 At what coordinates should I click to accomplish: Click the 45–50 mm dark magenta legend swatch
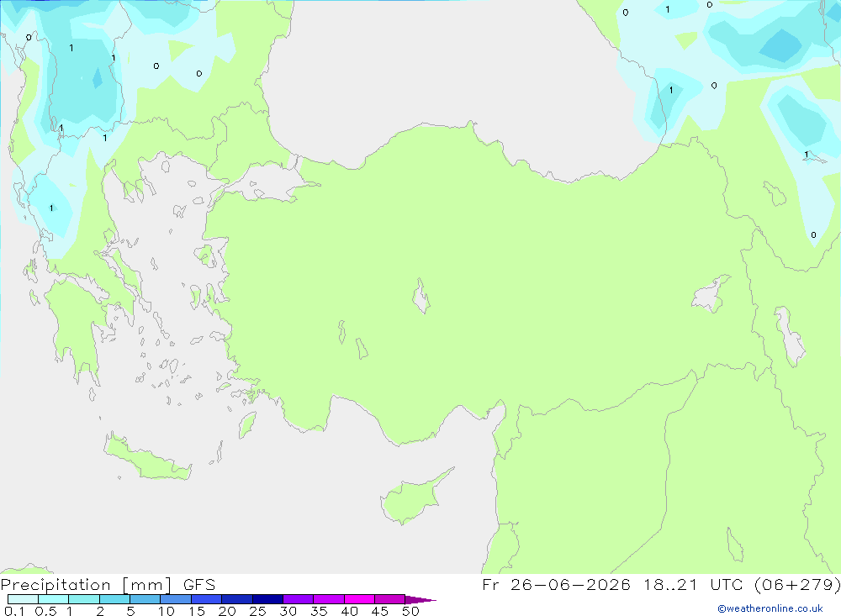[x=390, y=599]
